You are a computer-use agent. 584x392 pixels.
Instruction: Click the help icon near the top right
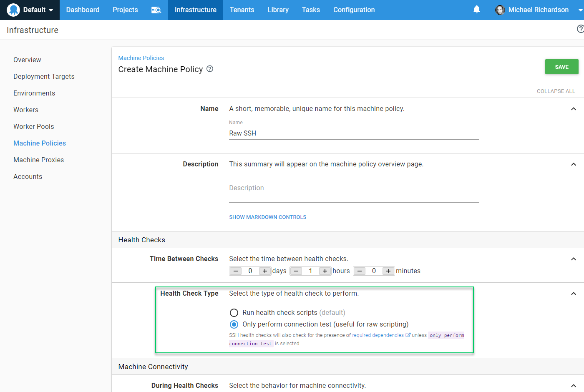coord(580,29)
